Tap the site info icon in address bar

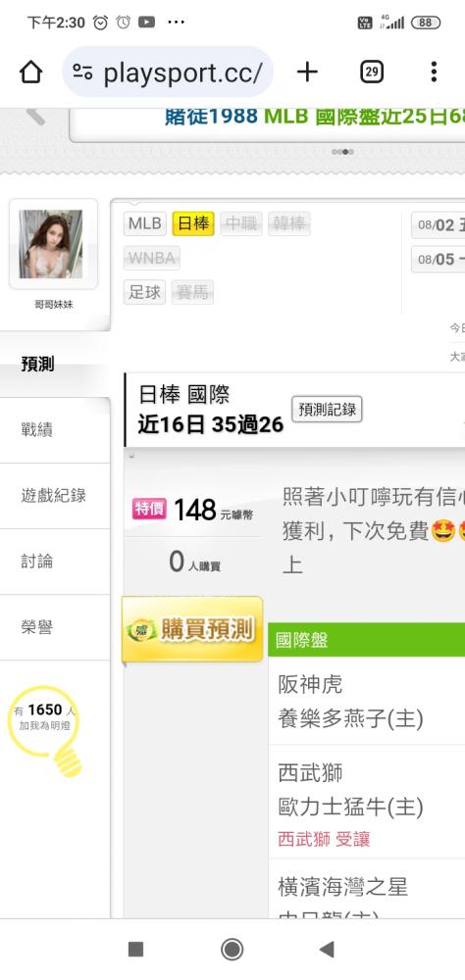[82, 73]
